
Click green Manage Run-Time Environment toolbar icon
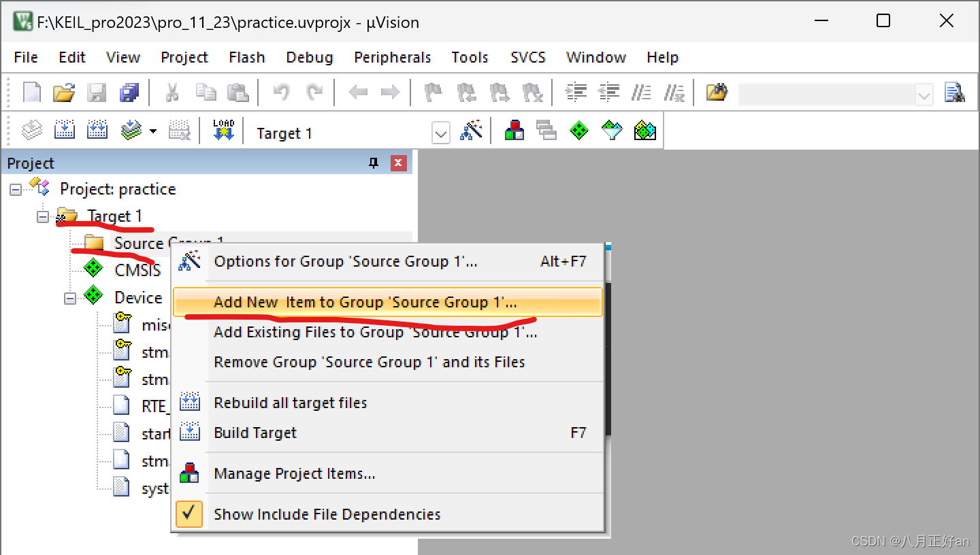point(579,130)
